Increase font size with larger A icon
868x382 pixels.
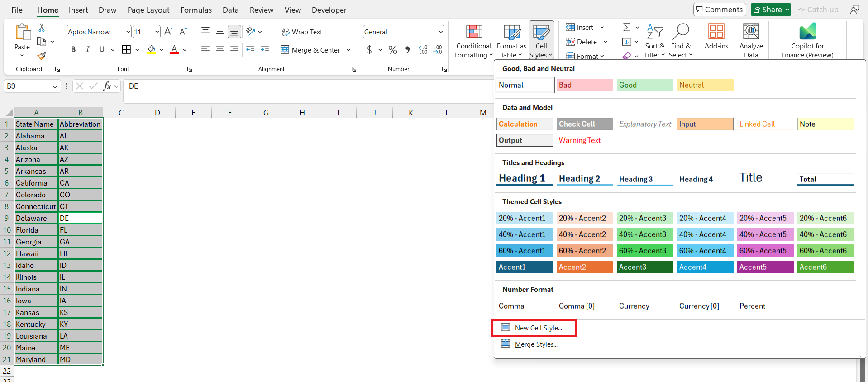[x=168, y=31]
